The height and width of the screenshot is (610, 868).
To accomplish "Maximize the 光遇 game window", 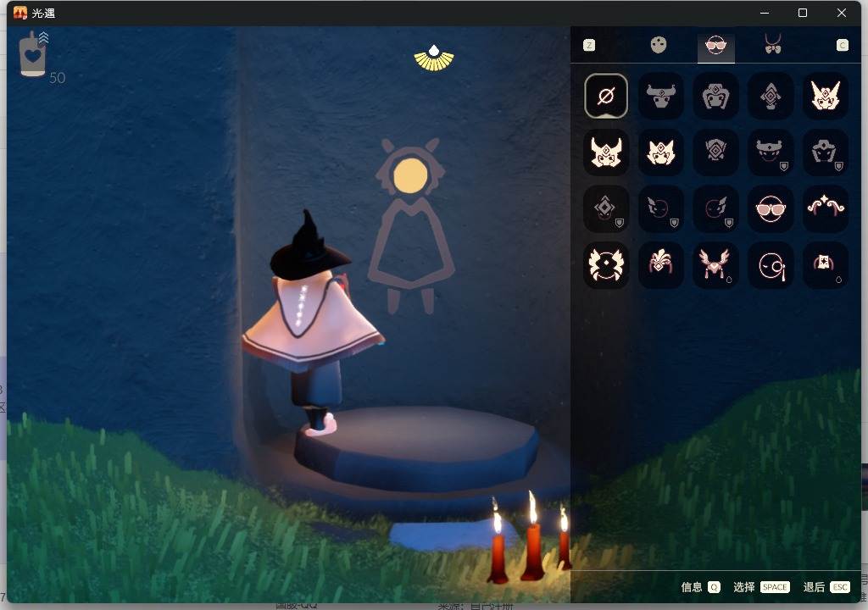I will coord(803,13).
